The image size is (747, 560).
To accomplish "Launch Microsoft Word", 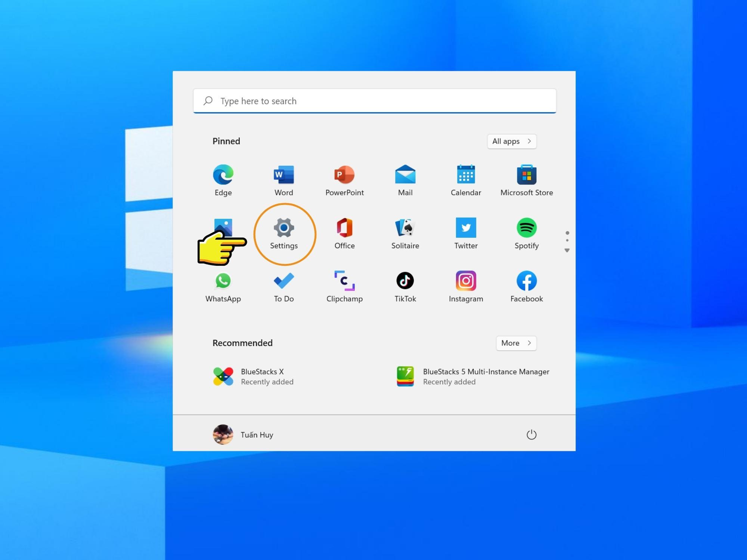I will (x=284, y=179).
